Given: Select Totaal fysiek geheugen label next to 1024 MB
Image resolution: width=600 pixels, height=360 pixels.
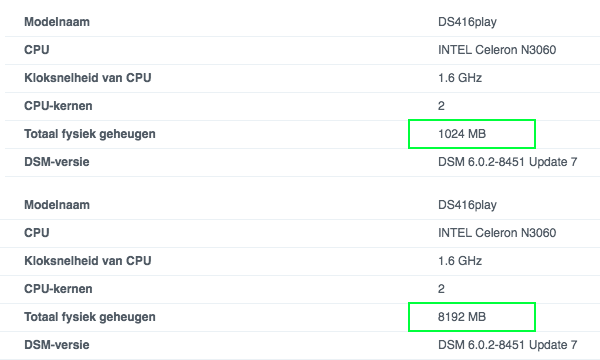Looking at the screenshot, I should click(90, 134).
